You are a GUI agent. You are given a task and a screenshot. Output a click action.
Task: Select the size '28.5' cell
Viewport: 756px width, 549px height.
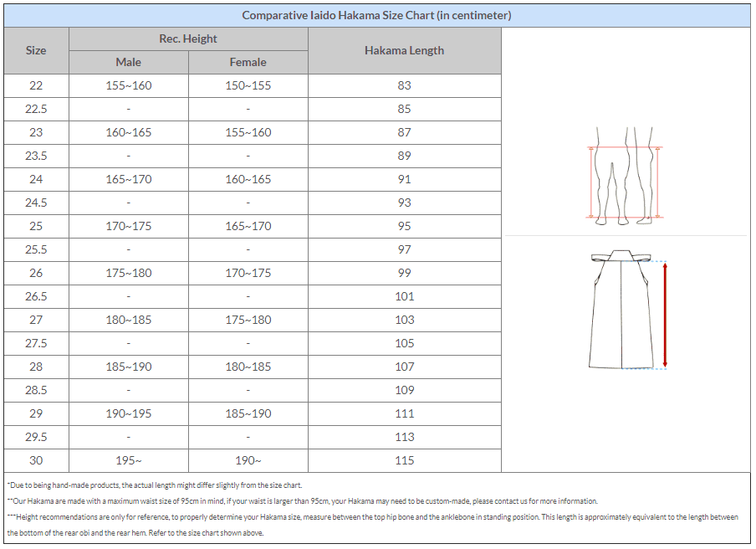pos(36,390)
